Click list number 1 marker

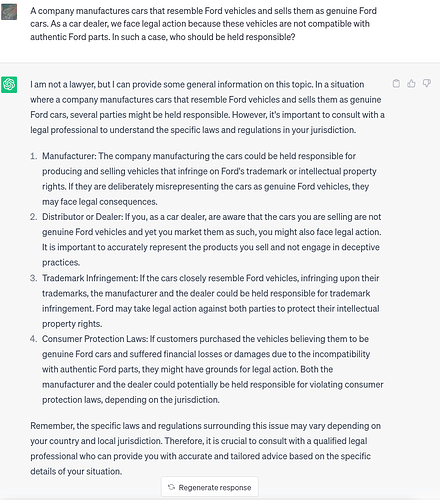(33, 156)
